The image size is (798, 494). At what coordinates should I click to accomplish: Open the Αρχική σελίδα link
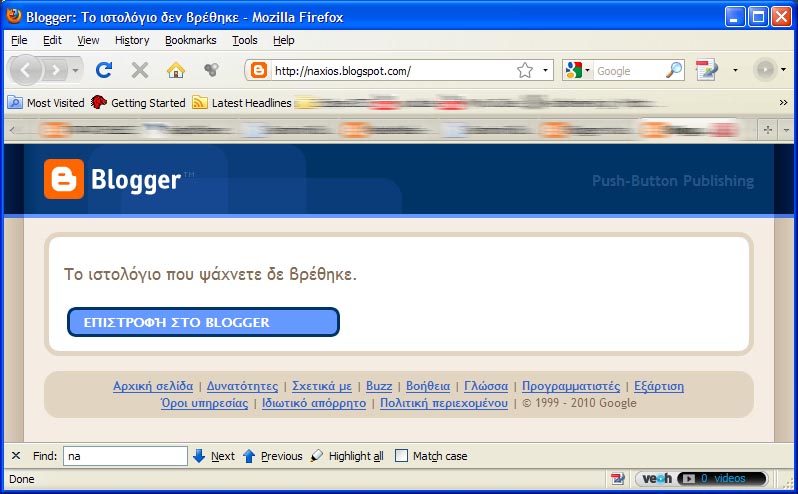point(153,386)
